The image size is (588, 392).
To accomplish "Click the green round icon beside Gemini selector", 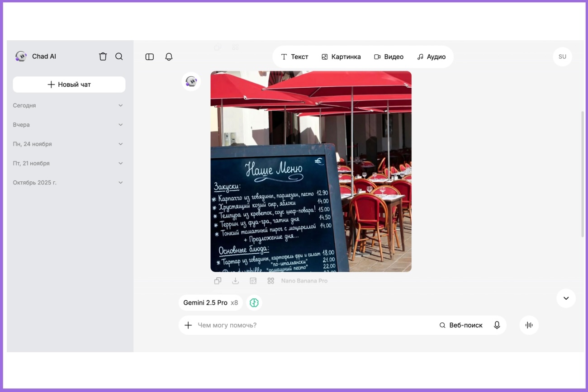I will [x=254, y=303].
